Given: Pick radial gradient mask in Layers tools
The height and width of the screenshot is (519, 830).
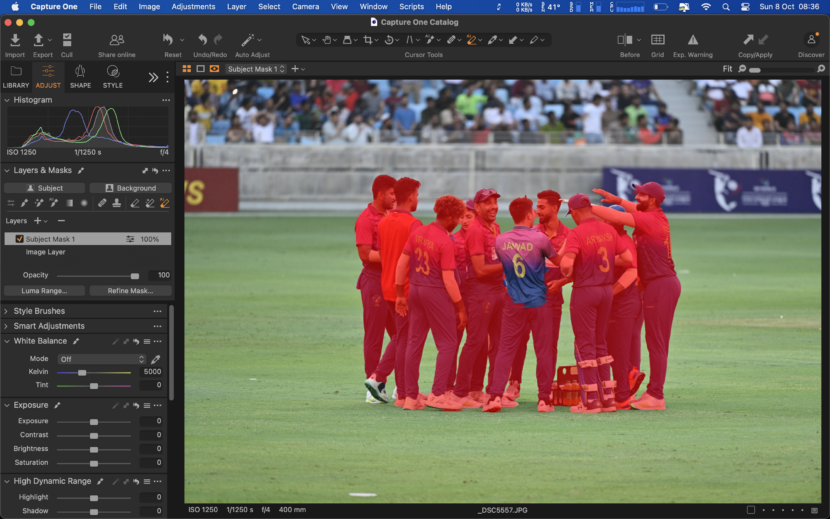Looking at the screenshot, I should (84, 203).
